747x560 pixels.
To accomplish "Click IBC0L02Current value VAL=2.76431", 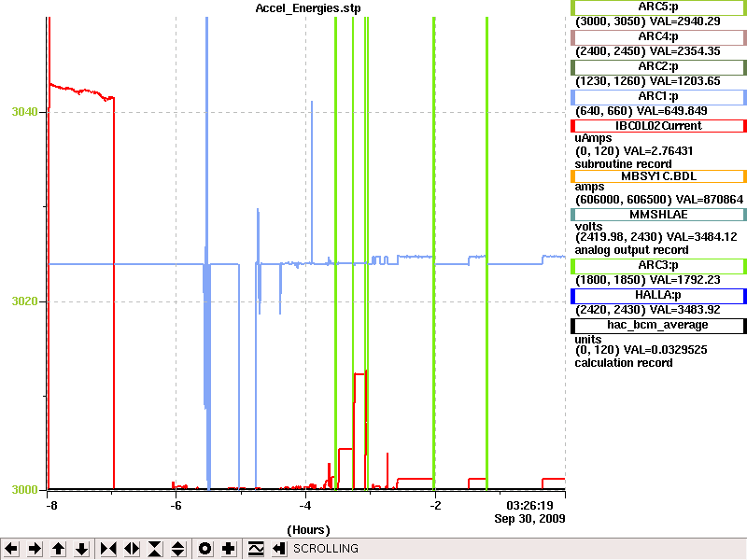I will 658,151.
